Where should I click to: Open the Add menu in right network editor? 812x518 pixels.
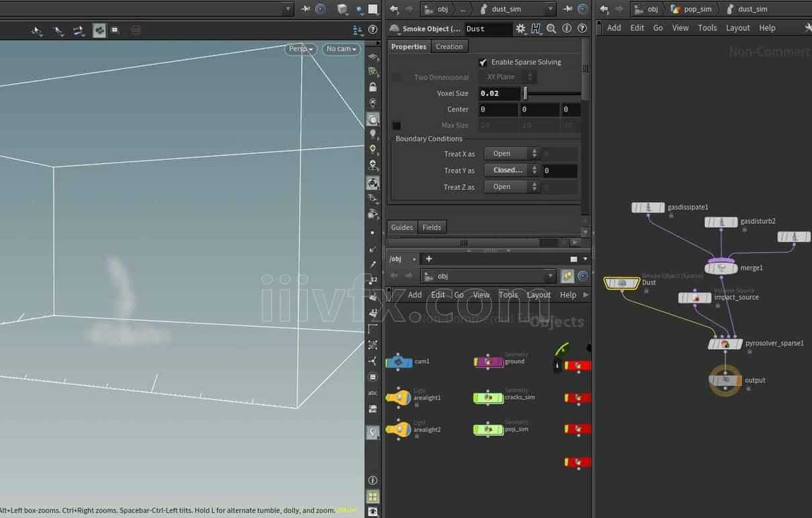tap(614, 28)
